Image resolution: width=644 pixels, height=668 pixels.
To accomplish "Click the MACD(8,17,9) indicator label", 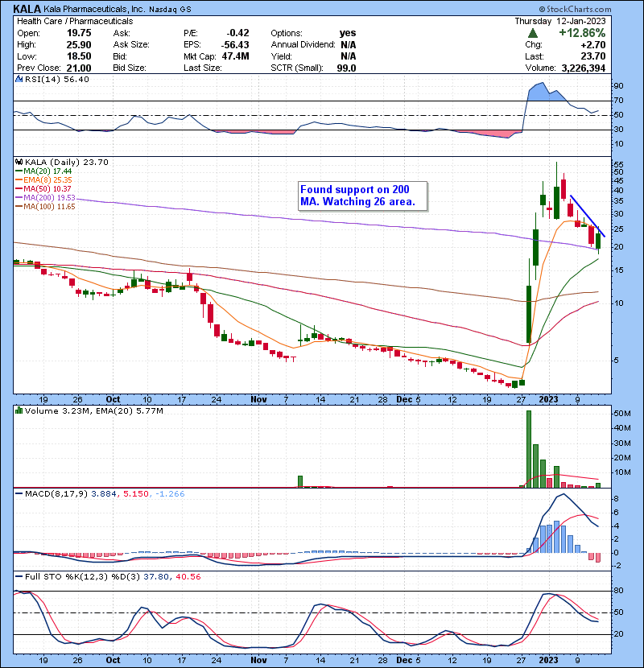I will [56, 494].
